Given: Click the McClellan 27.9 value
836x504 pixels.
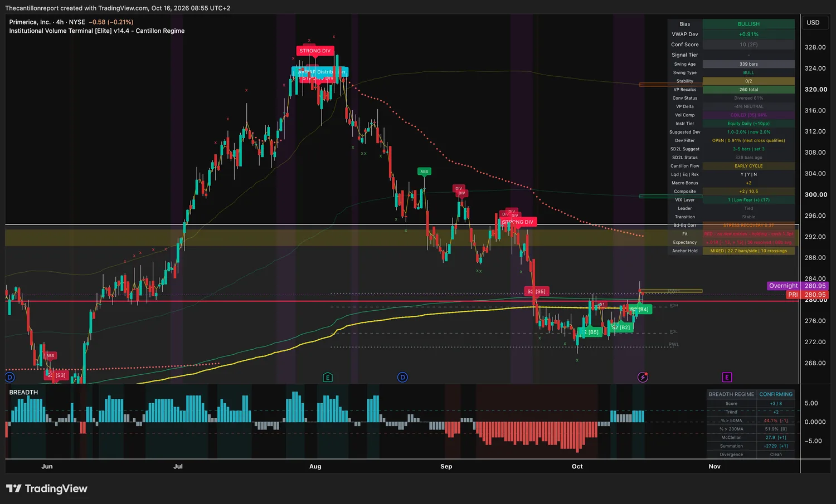Looking at the screenshot, I should tap(776, 437).
